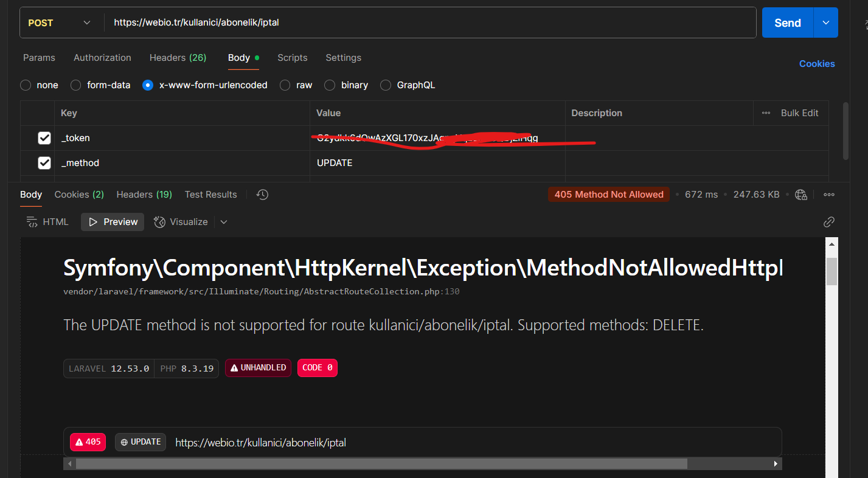Image resolution: width=868 pixels, height=478 pixels.
Task: Uncheck the _method parameter checkbox
Action: click(44, 163)
